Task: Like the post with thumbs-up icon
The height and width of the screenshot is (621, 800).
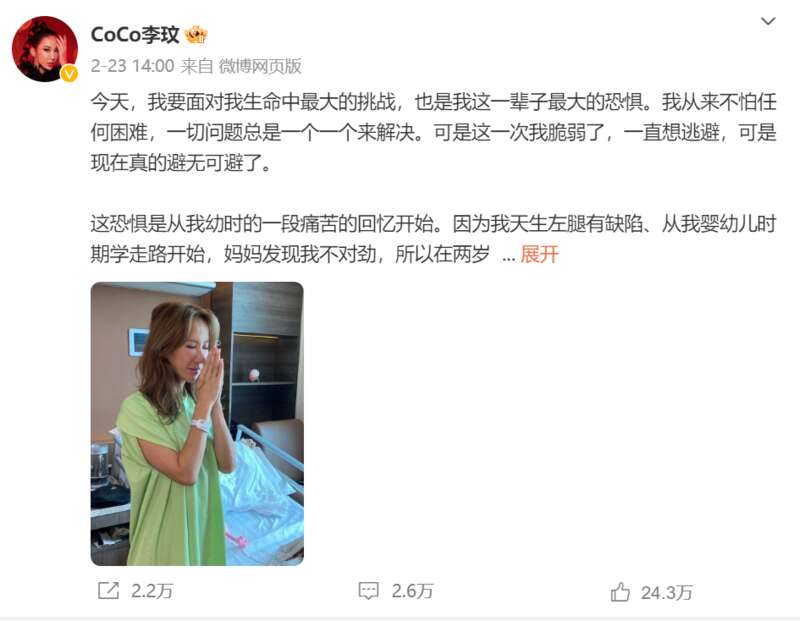Action: (620, 592)
